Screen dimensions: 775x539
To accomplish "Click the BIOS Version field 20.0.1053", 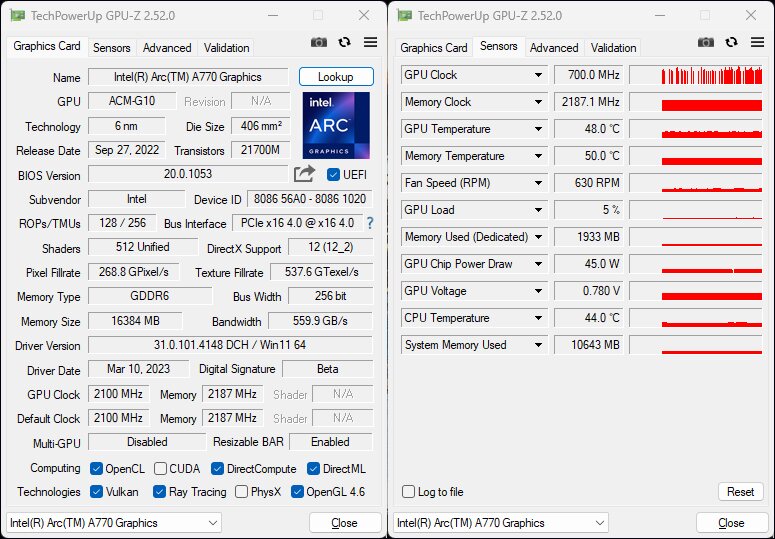I will [188, 174].
